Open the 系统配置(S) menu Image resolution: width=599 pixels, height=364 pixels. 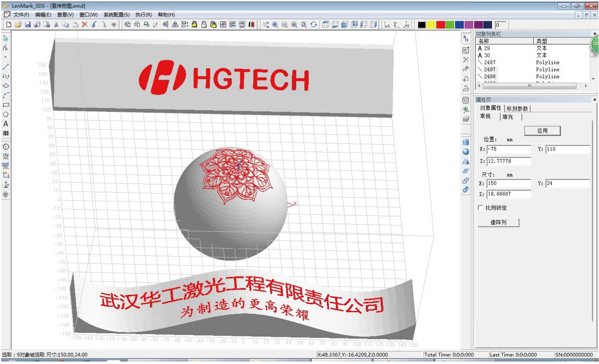point(117,15)
